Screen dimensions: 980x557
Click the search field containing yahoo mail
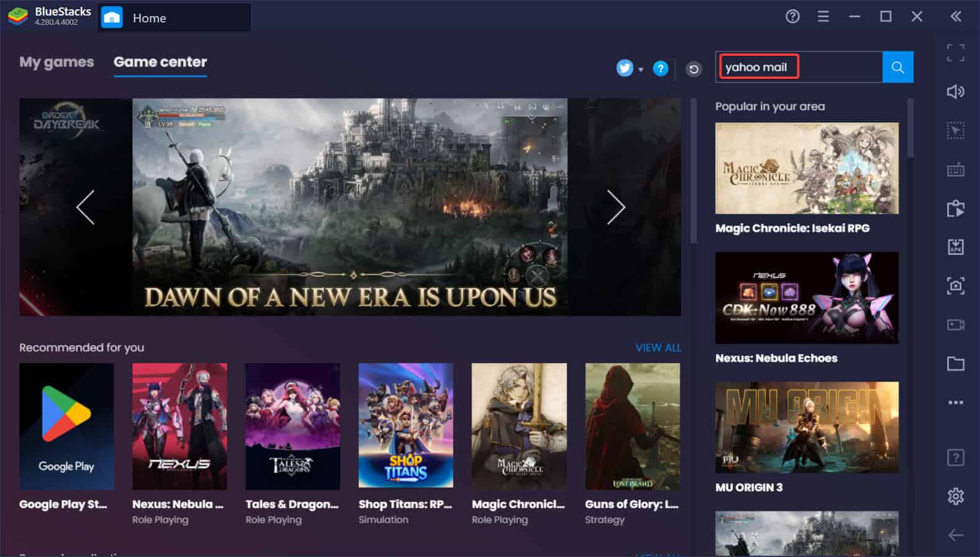[x=799, y=67]
